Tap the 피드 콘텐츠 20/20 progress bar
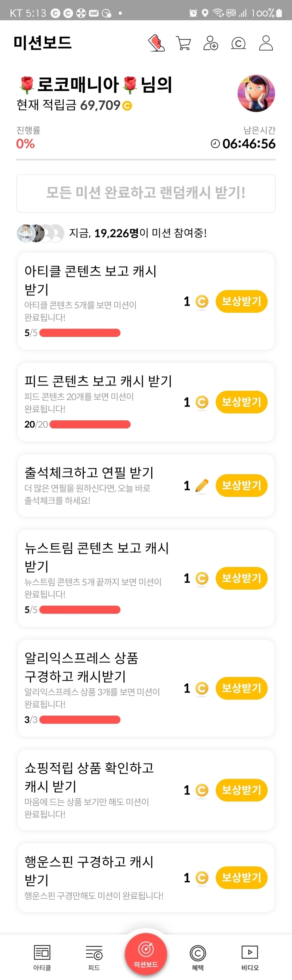This screenshot has height=980, width=292. (90, 424)
